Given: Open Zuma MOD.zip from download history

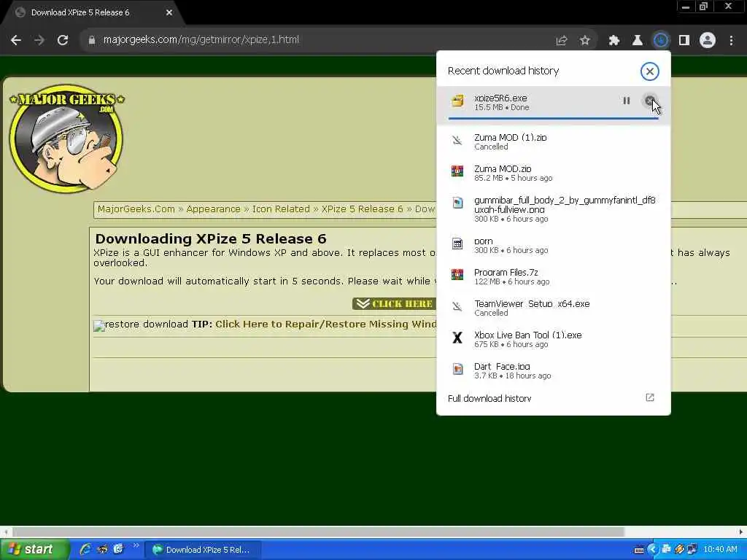Looking at the screenshot, I should 554,173.
